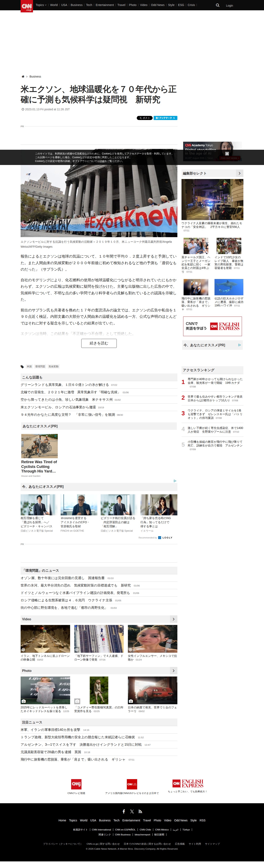The image size is (264, 868).
Task: Open the Retiree cyclists sponsored card
Action: pos(39,455)
